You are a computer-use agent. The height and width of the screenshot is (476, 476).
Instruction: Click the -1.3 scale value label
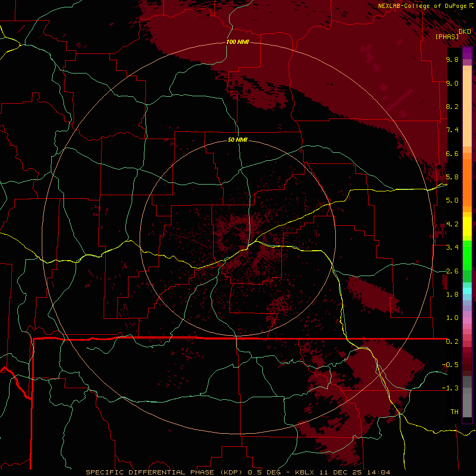(x=450, y=388)
